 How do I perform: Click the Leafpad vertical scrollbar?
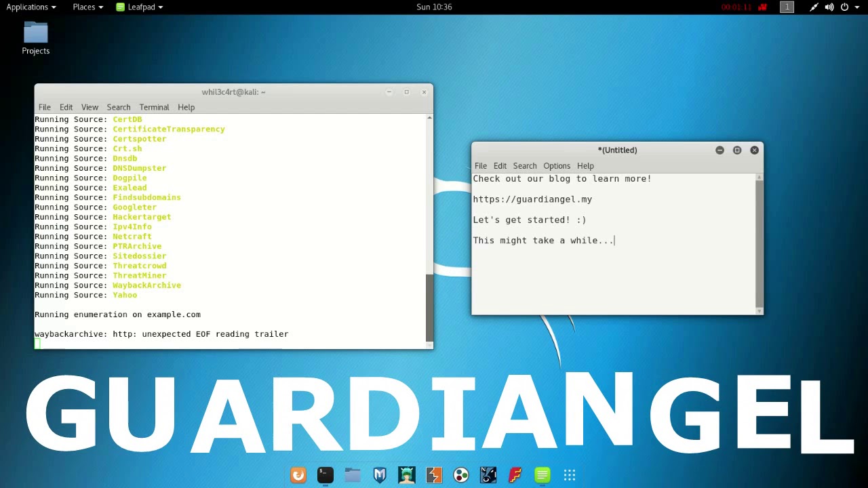[x=759, y=244]
